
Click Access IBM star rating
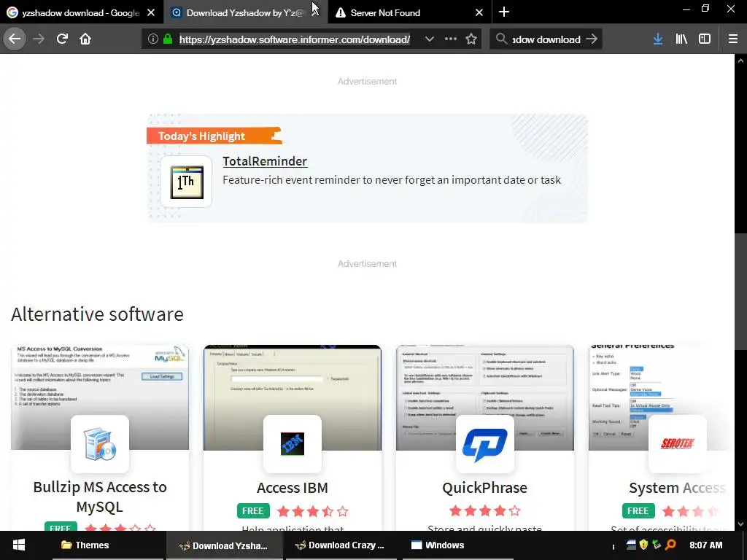coord(312,511)
